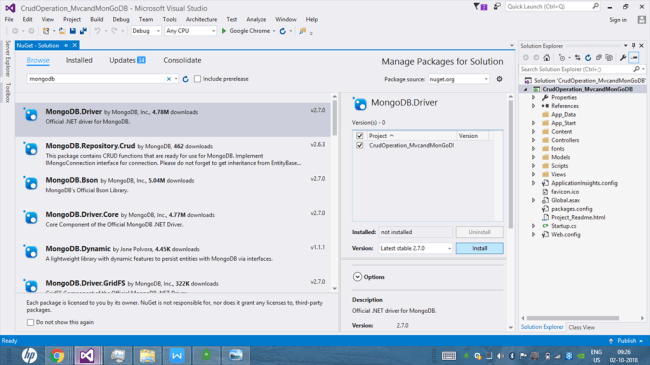
Task: Click the Undo toolbar icon
Action: coord(97,31)
